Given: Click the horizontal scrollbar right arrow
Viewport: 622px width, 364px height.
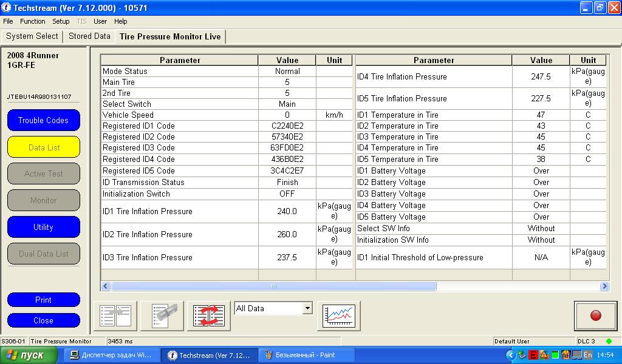Looking at the screenshot, I should tap(604, 286).
